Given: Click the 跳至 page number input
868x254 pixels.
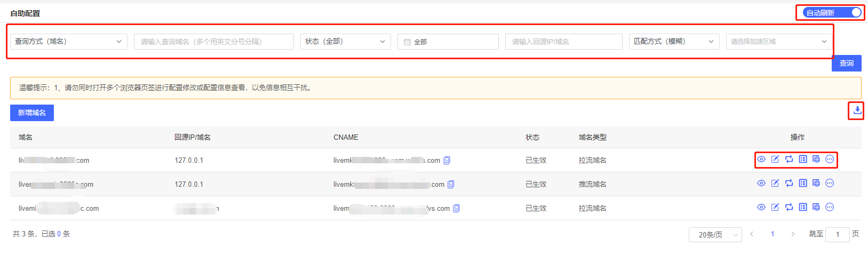Looking at the screenshot, I should 838,235.
